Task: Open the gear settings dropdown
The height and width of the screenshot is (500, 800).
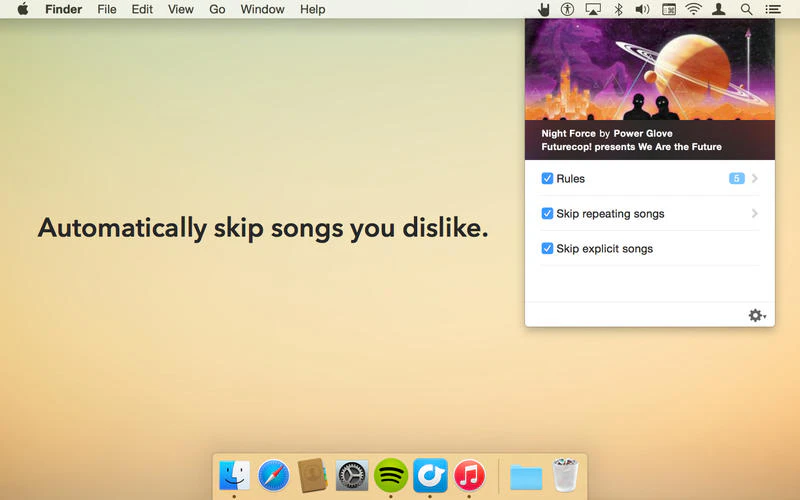Action: point(757,315)
